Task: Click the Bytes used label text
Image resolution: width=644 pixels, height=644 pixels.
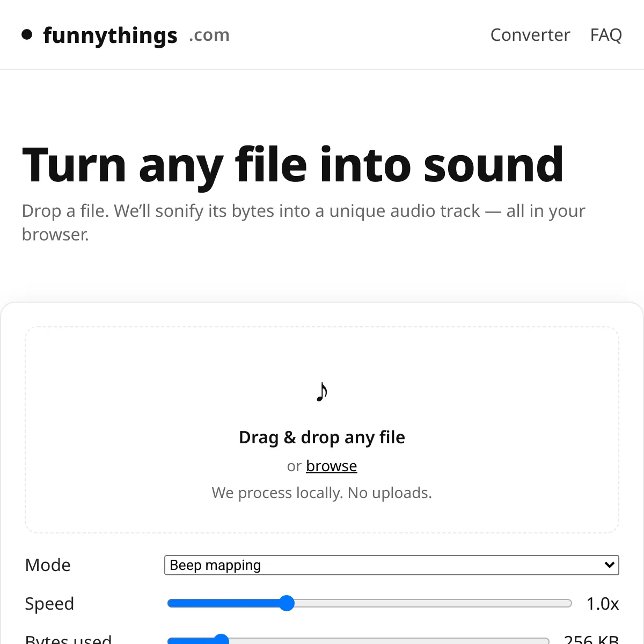Action: tap(68, 639)
